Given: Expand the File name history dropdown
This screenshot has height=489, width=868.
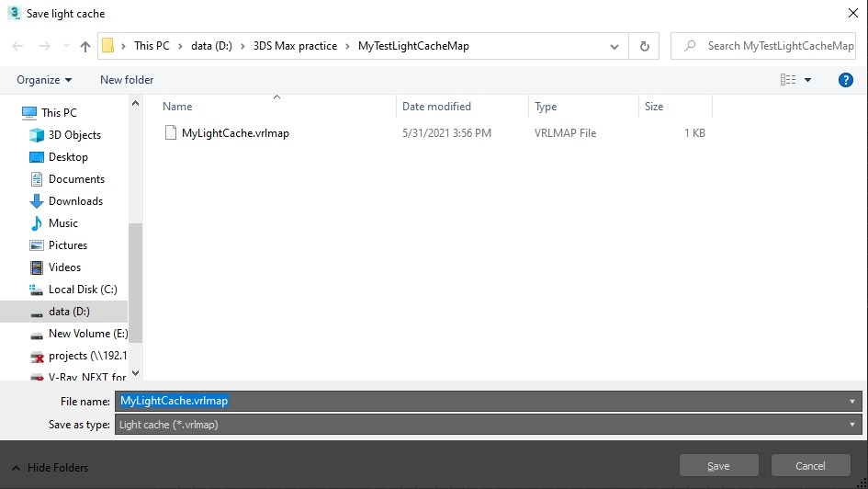Looking at the screenshot, I should 852,402.
